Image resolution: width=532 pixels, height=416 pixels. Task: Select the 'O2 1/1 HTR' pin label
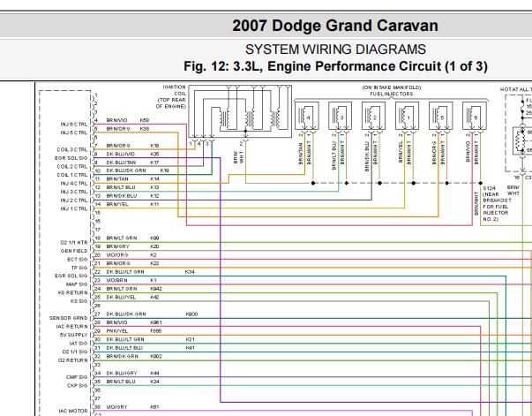[74, 243]
